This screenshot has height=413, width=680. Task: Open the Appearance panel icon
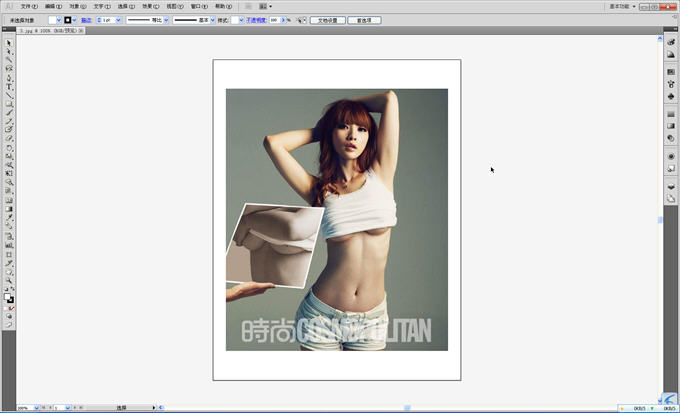(x=671, y=156)
